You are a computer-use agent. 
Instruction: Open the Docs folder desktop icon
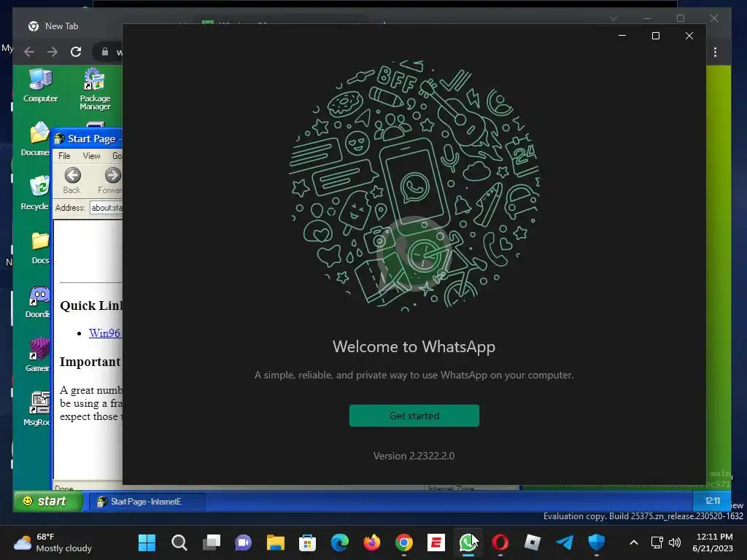click(40, 248)
